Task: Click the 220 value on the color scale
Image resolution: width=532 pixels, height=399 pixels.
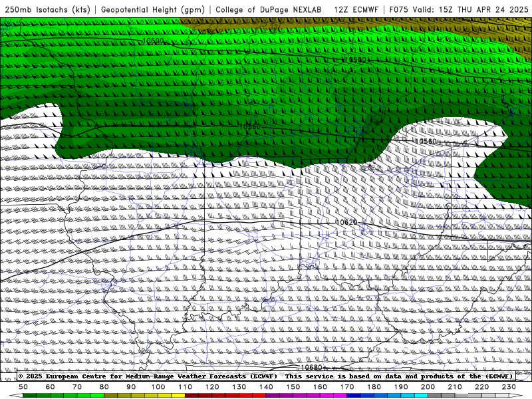Action: pos(481,387)
